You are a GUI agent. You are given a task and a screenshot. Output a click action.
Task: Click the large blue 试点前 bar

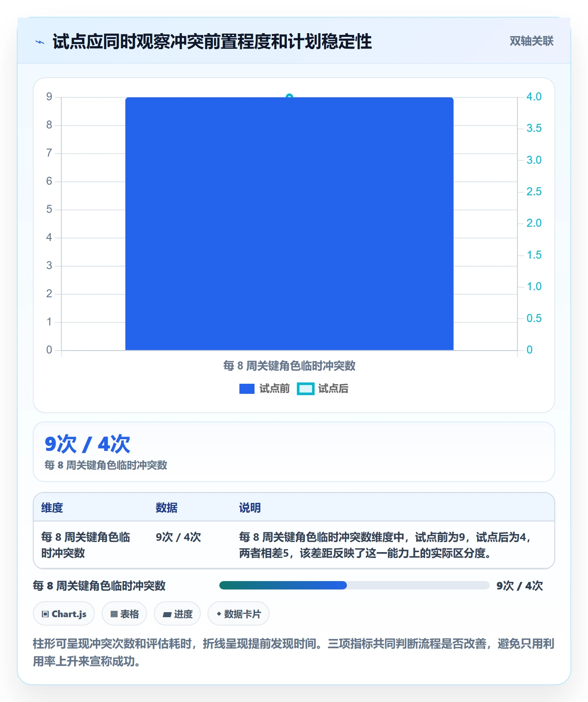[x=289, y=223]
